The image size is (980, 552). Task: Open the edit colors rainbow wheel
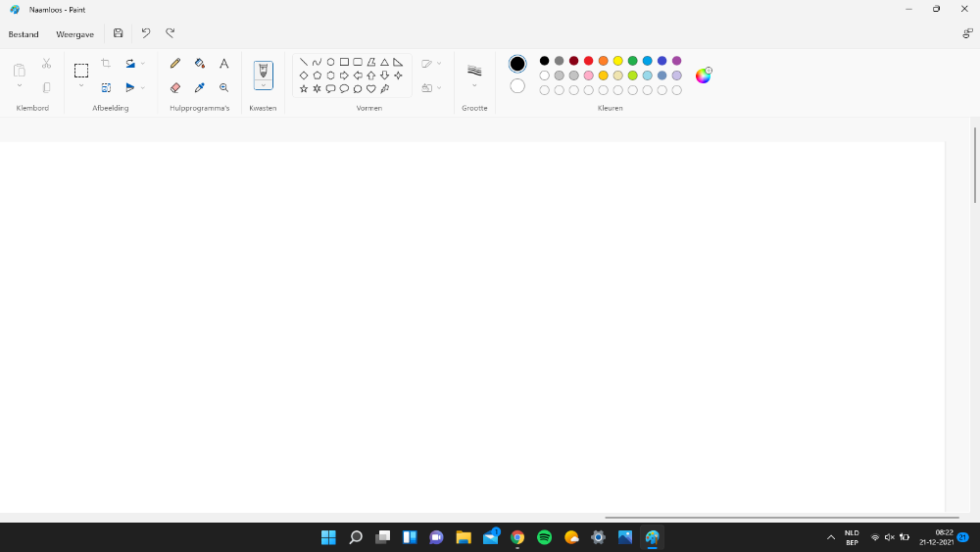pyautogui.click(x=703, y=75)
